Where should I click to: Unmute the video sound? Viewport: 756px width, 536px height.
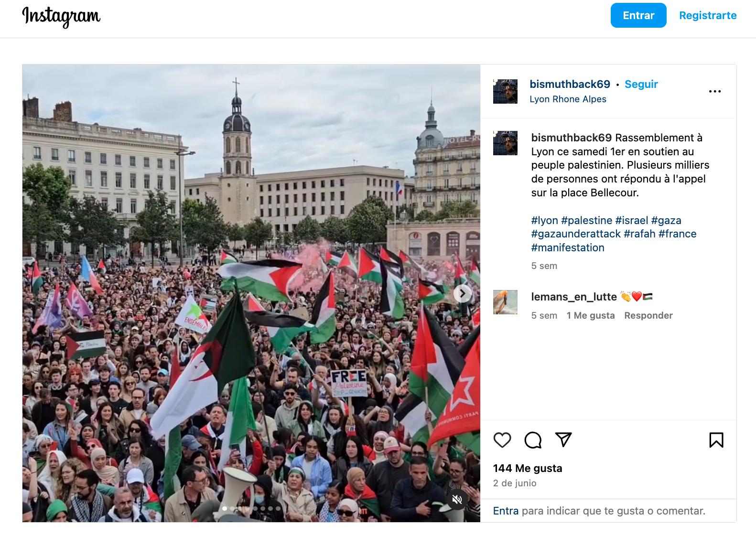pos(457,499)
